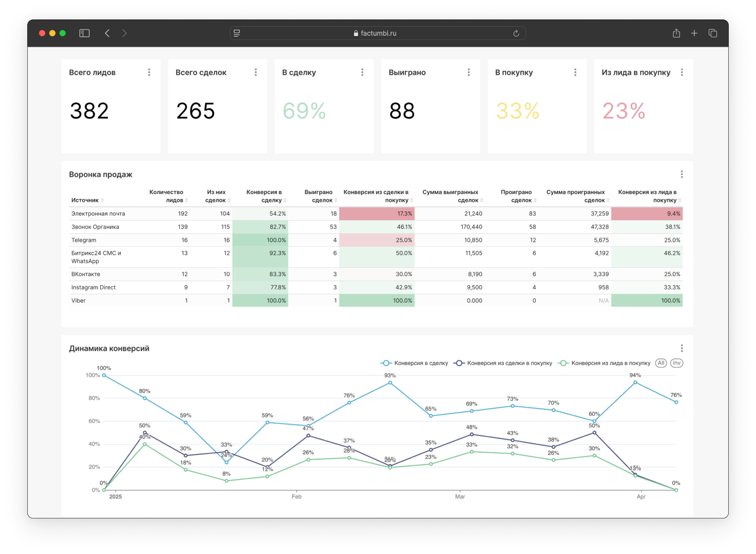The width and height of the screenshot is (756, 554).
Task: Toggle the Конверсия в сделку legend series
Action: click(415, 363)
